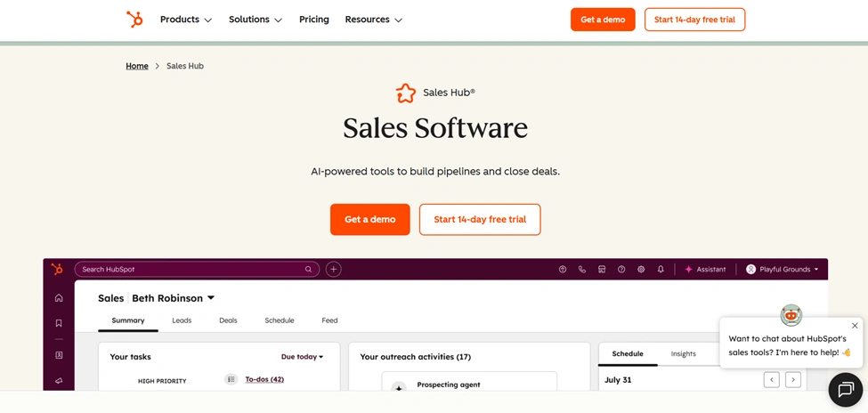Click the help question mark icon
The width and height of the screenshot is (868, 413).
click(x=621, y=269)
